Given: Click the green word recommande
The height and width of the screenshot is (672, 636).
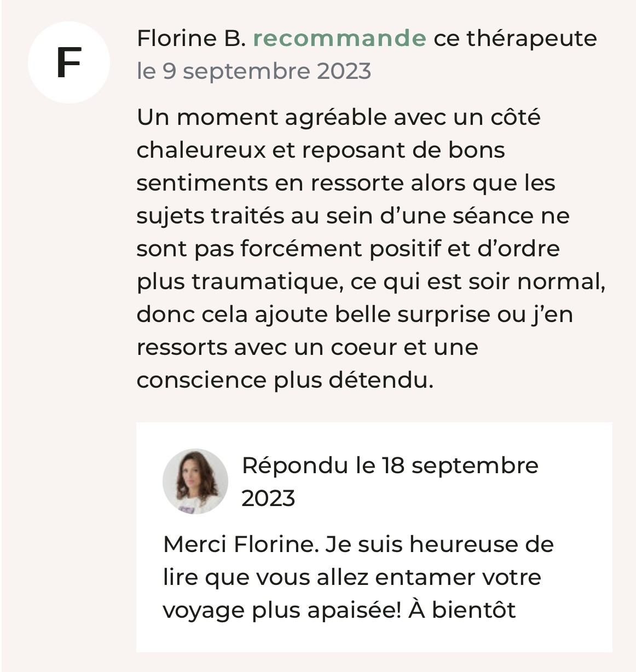Looking at the screenshot, I should click(339, 38).
